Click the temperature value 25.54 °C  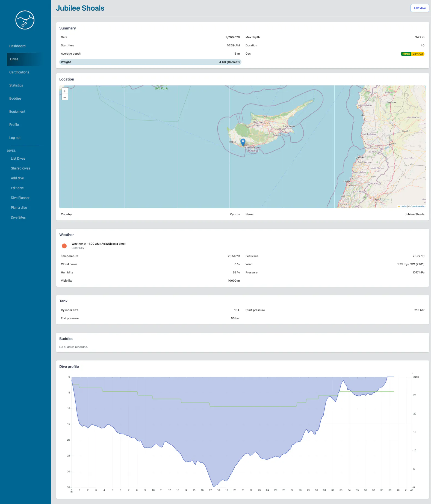[234, 256]
